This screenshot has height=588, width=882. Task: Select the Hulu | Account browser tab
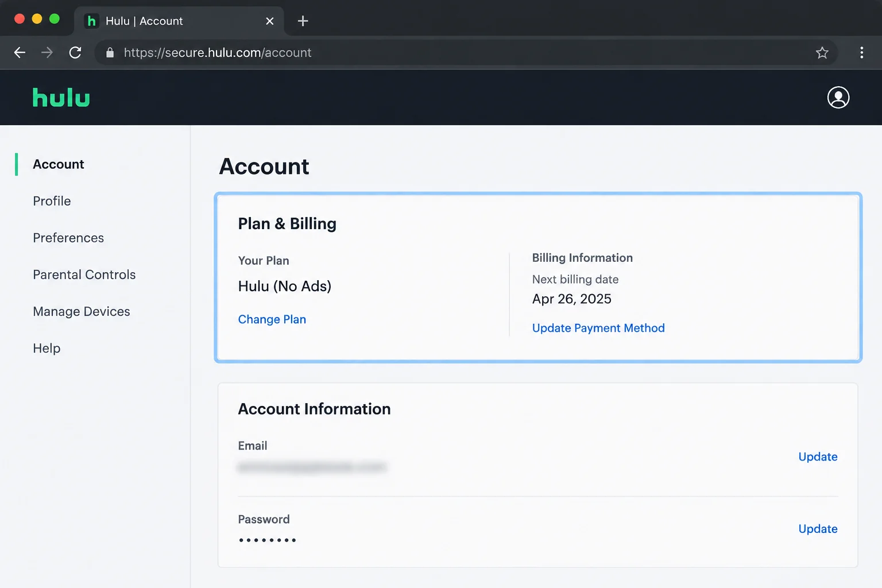click(179, 21)
